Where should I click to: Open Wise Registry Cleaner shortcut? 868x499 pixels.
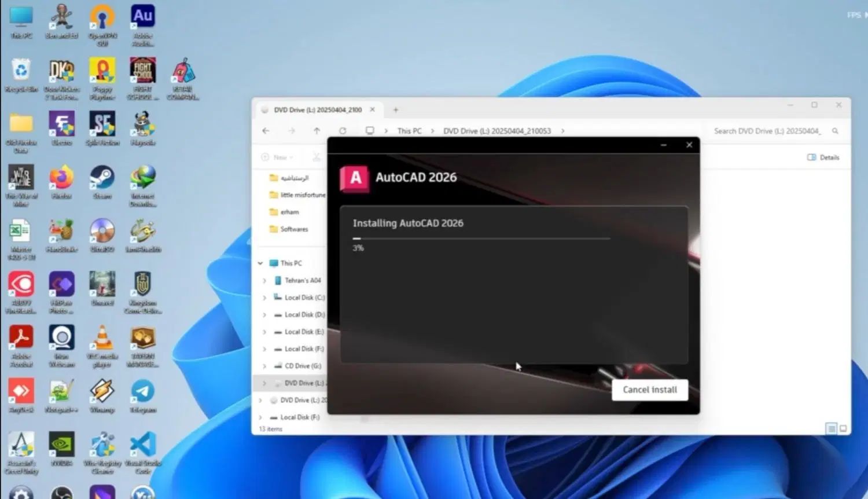tap(102, 453)
